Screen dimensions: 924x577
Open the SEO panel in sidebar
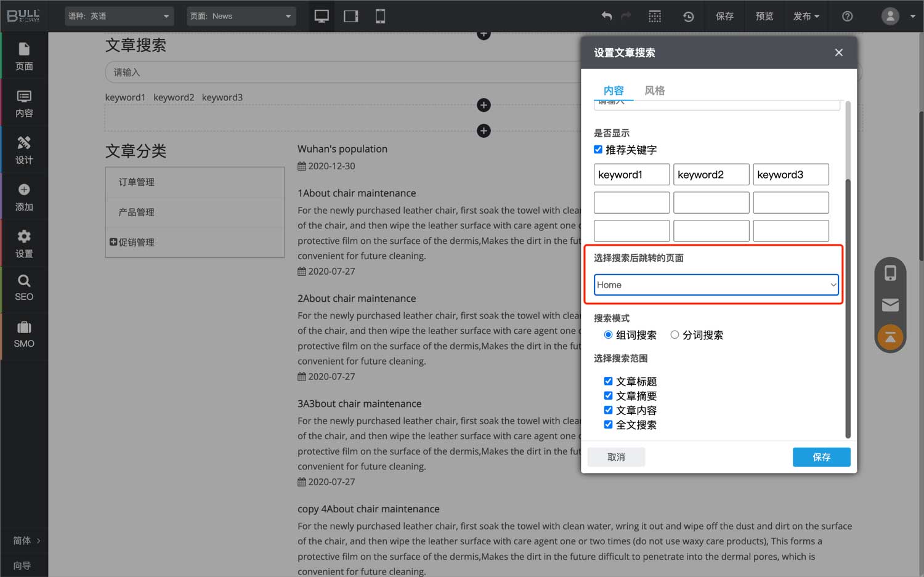(x=24, y=288)
